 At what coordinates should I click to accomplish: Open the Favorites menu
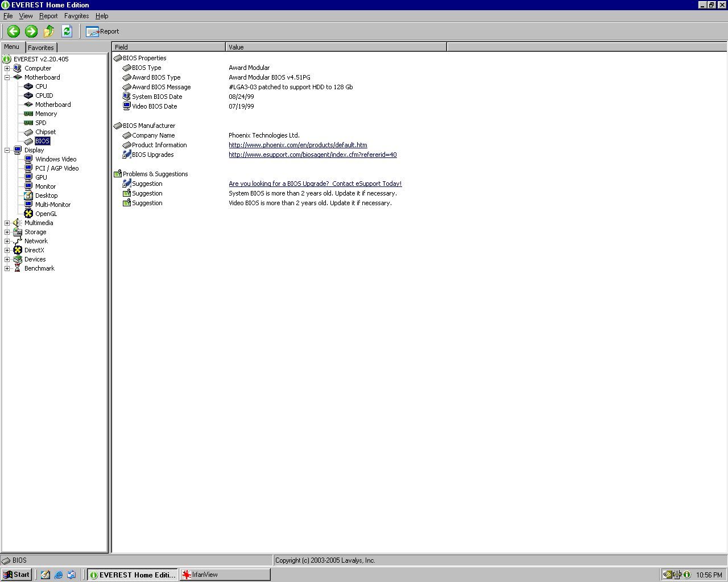76,16
